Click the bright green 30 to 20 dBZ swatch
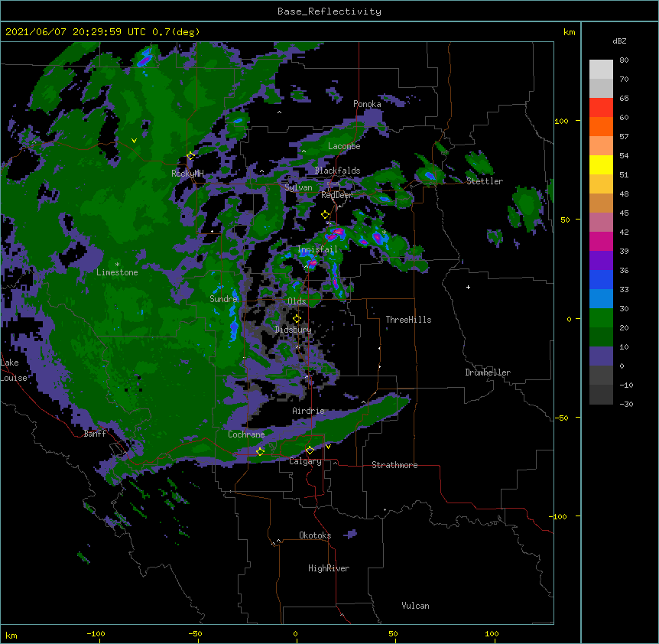The image size is (659, 644). pyautogui.click(x=601, y=318)
